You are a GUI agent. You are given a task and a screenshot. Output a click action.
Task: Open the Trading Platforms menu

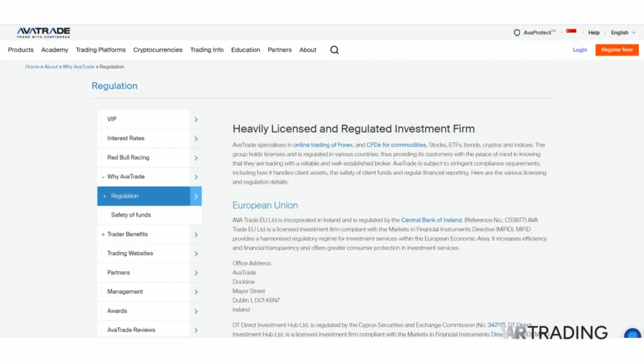click(101, 50)
